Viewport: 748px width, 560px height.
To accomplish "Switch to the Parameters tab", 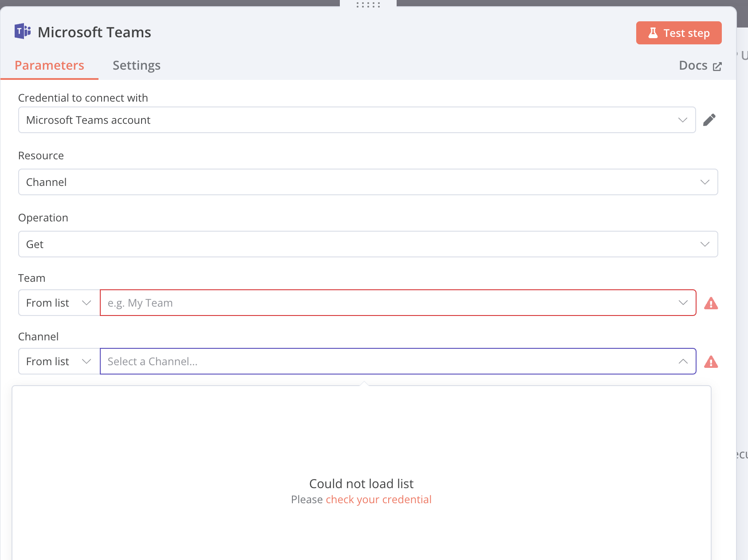I will [49, 65].
